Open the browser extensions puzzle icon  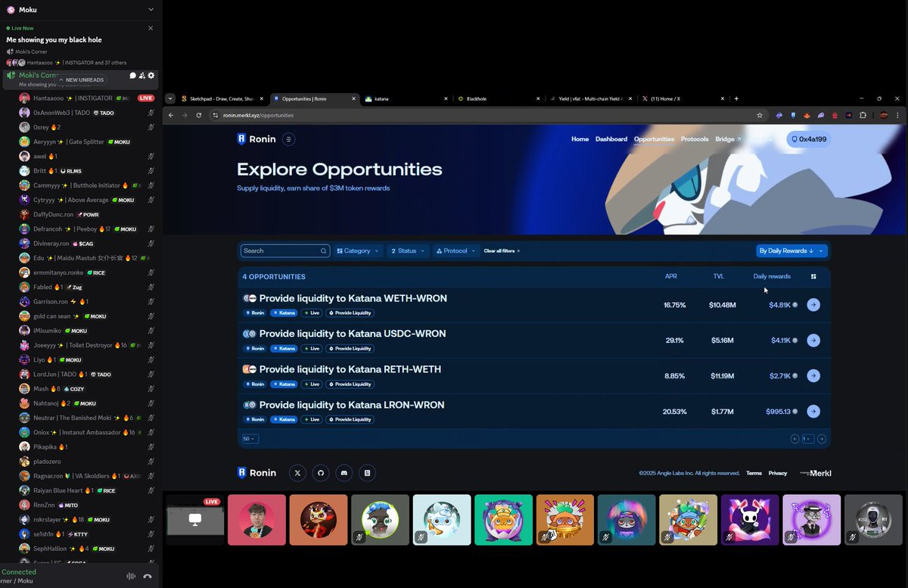pos(863,115)
